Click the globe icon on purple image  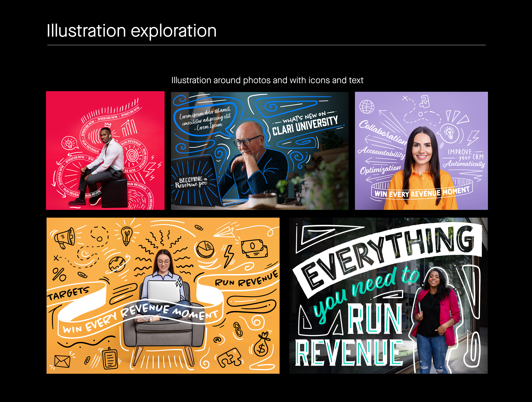pyautogui.click(x=367, y=107)
